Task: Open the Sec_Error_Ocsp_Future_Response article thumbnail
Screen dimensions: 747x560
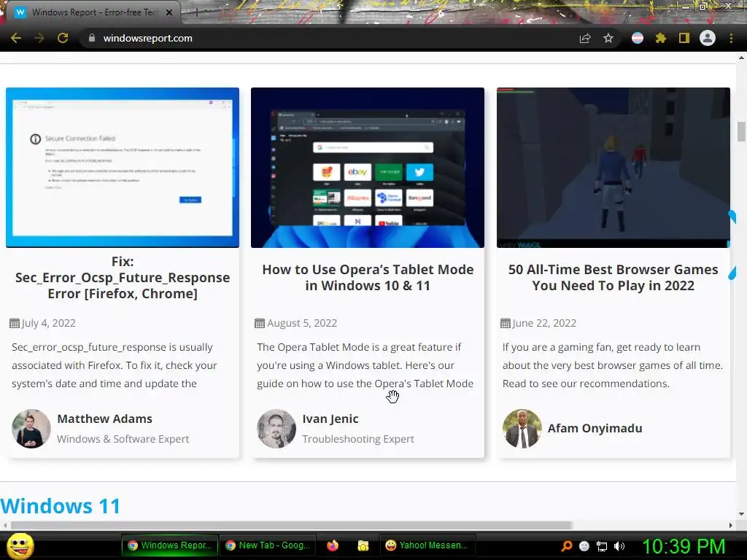Action: click(x=123, y=168)
